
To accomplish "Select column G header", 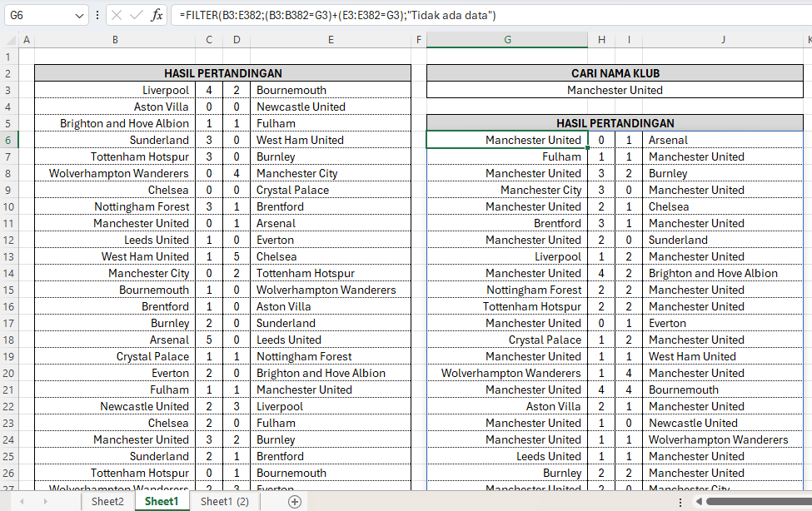I will 507,40.
